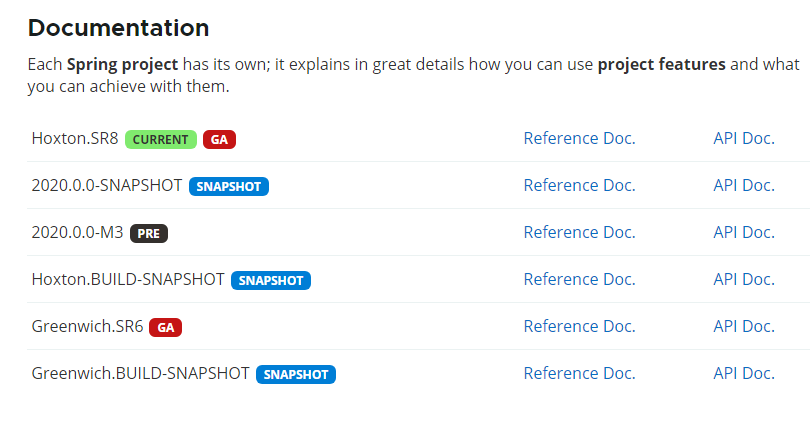
Task: Open API Doc. for 2020.0.0-SNAPSHOT
Action: (x=744, y=185)
